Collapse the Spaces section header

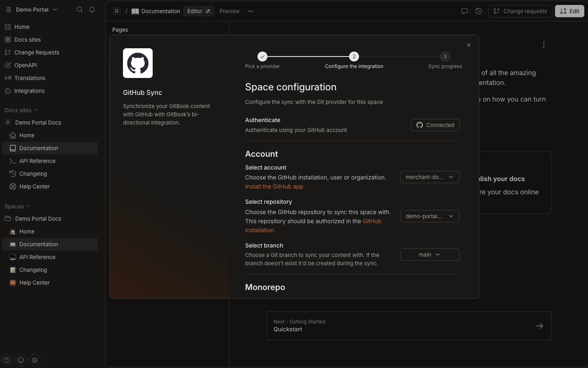17,206
